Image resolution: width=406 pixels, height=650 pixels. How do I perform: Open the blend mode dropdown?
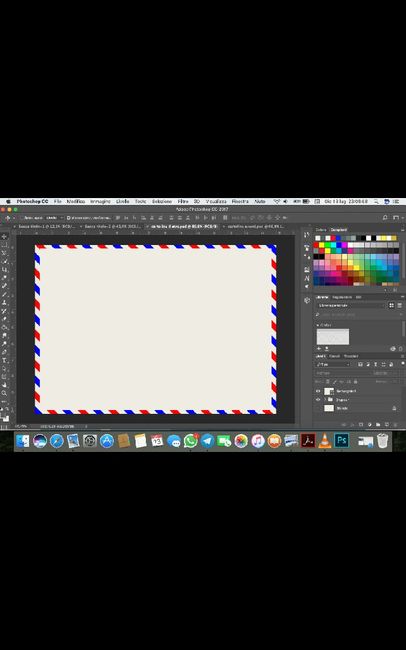[x=343, y=373]
